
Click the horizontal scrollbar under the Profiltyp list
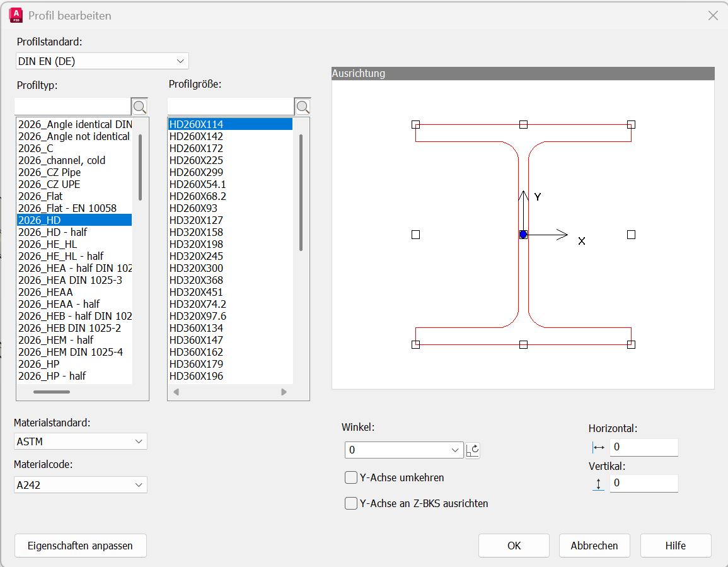pyautogui.click(x=52, y=392)
